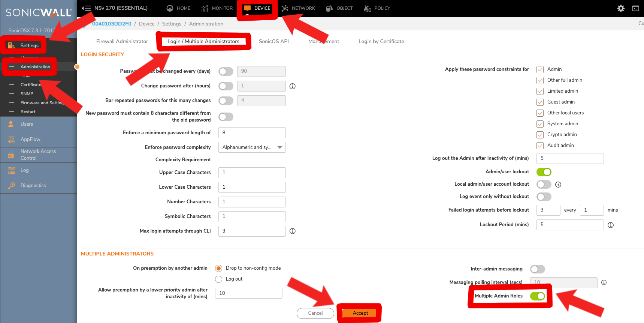Click the Accept button
Screen dimensions: 644x323
pyautogui.click(x=360, y=313)
